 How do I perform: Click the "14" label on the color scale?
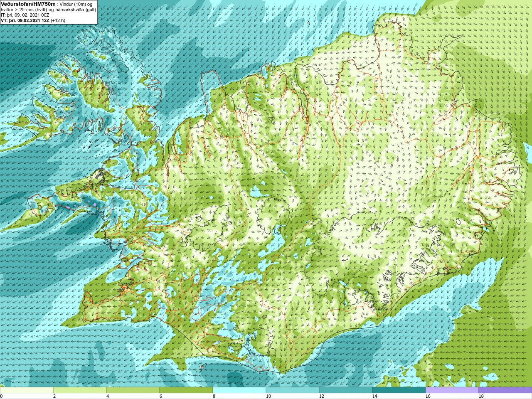pos(374,396)
